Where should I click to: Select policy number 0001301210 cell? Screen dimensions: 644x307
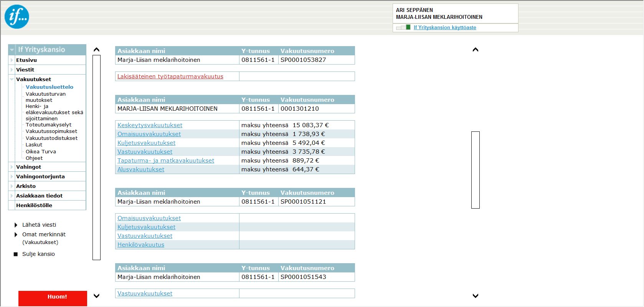[x=317, y=109]
